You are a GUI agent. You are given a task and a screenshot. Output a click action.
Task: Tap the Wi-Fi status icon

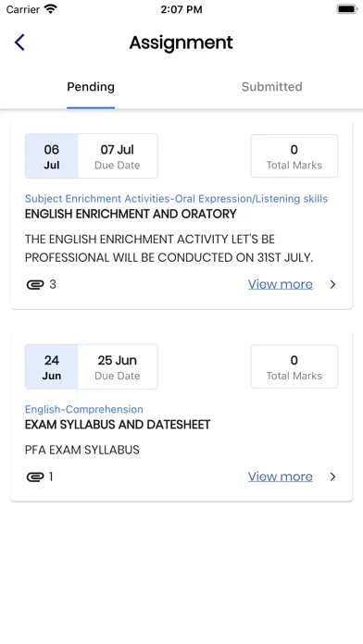click(x=51, y=9)
